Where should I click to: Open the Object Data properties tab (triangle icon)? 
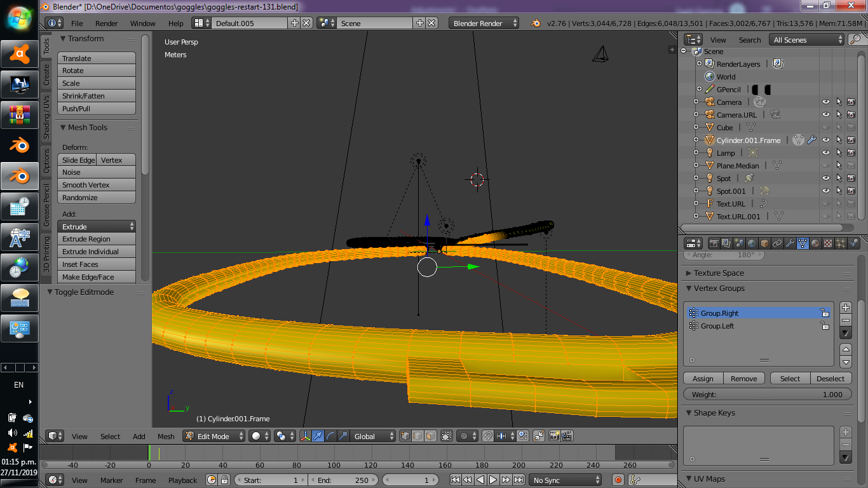803,243
